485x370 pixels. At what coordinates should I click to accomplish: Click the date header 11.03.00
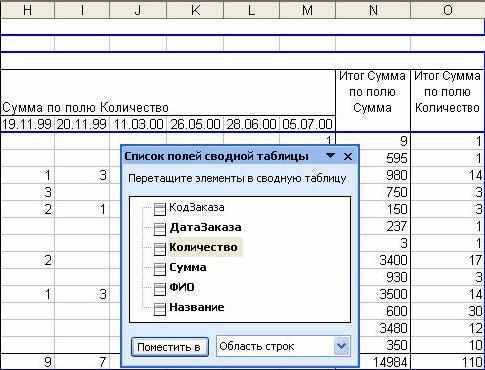pos(138,124)
